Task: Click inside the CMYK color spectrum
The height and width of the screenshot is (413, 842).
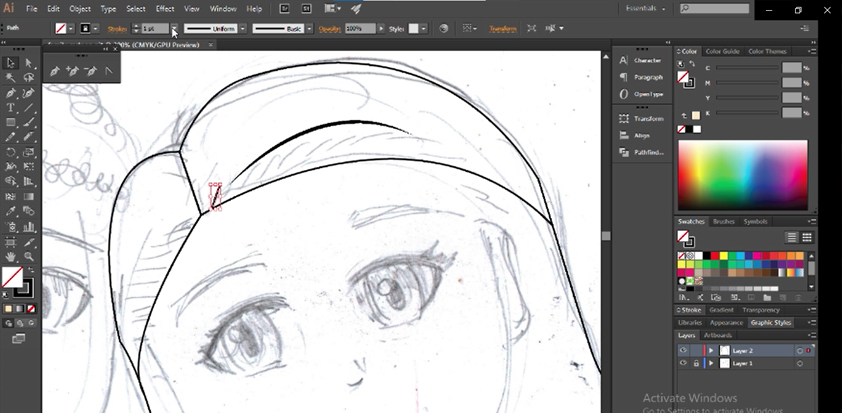Action: pyautogui.click(x=742, y=174)
